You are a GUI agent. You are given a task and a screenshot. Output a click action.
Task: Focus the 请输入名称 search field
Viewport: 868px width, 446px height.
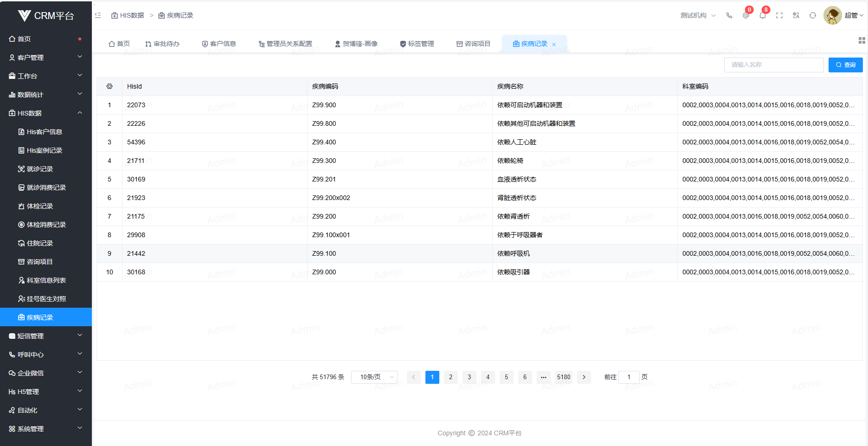coord(774,65)
